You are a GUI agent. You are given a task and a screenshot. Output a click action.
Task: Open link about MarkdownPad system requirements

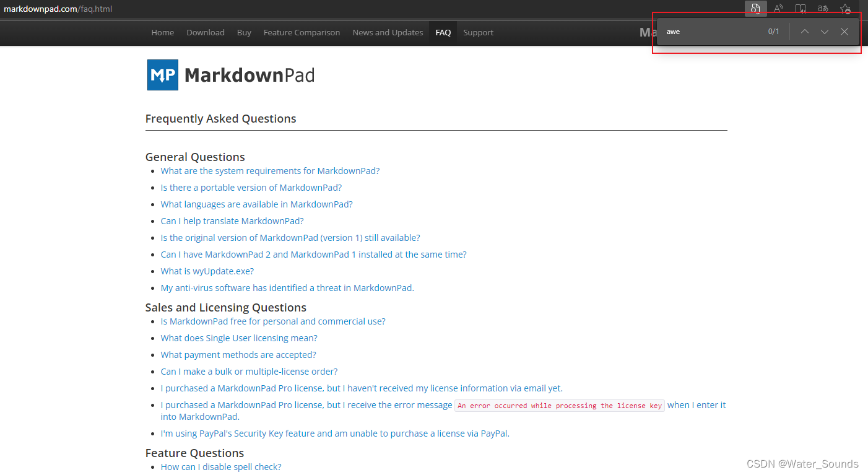click(270, 170)
